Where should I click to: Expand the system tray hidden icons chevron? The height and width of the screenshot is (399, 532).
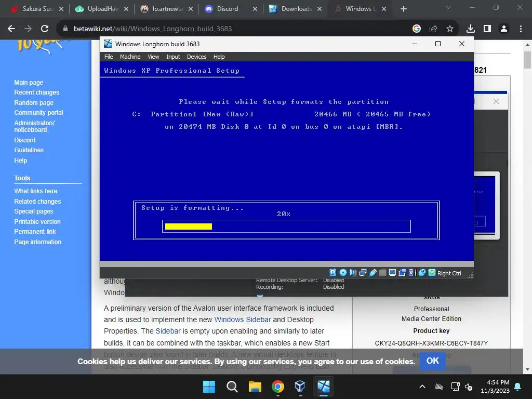click(x=422, y=387)
